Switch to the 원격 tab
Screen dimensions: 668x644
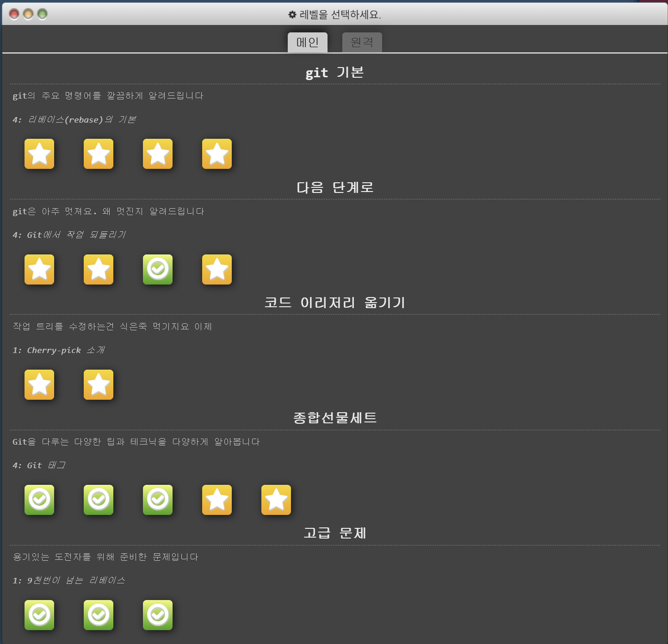[x=362, y=43]
